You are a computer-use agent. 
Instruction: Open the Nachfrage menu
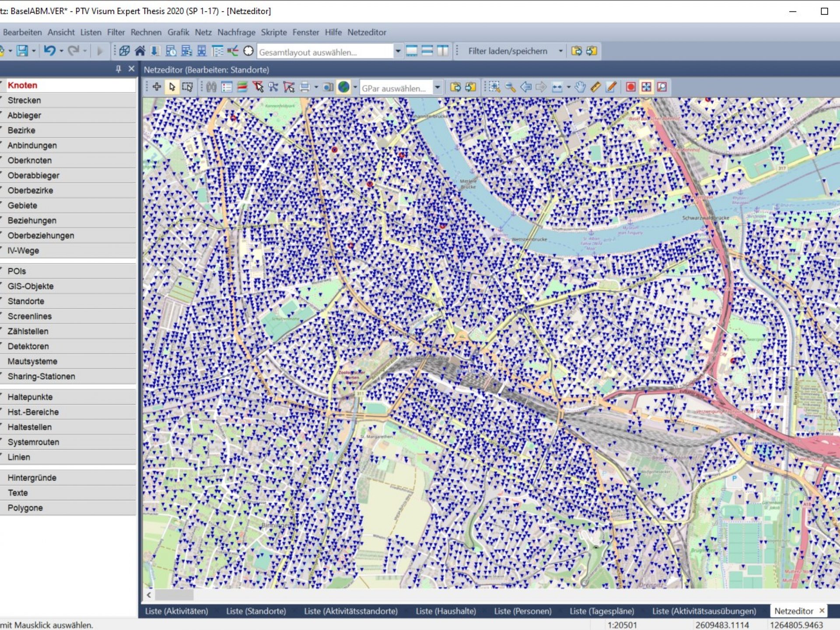coord(236,32)
